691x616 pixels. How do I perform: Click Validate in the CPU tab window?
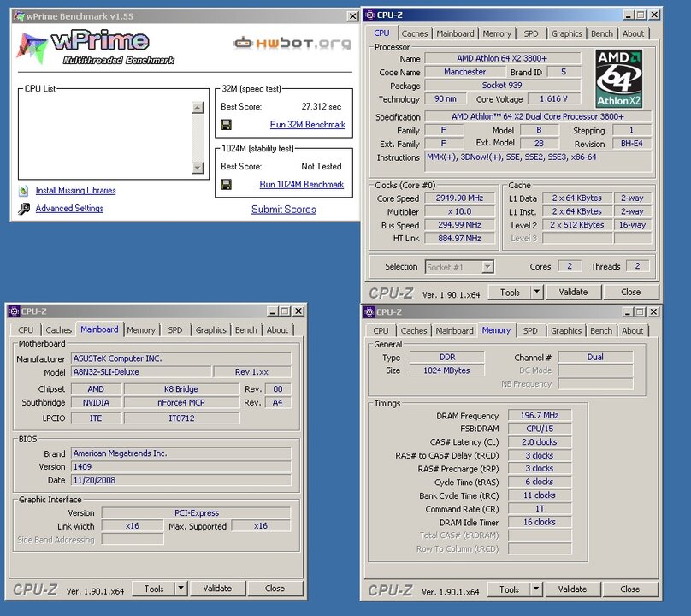tap(573, 292)
